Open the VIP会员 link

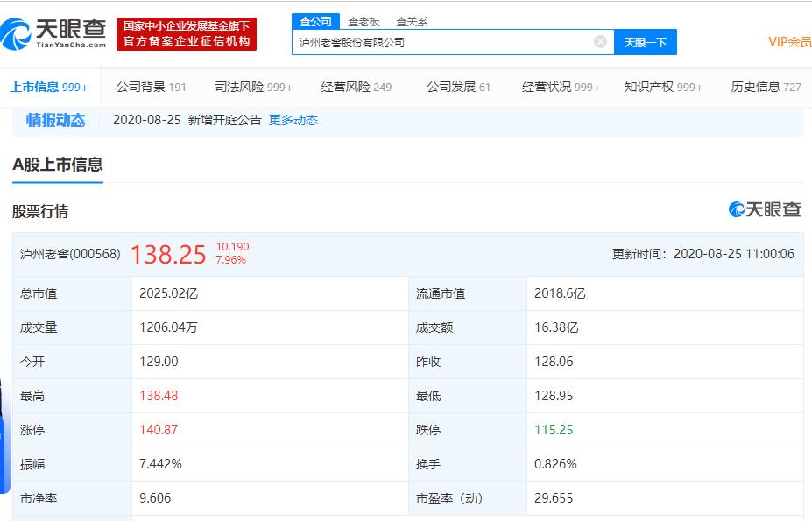click(790, 42)
